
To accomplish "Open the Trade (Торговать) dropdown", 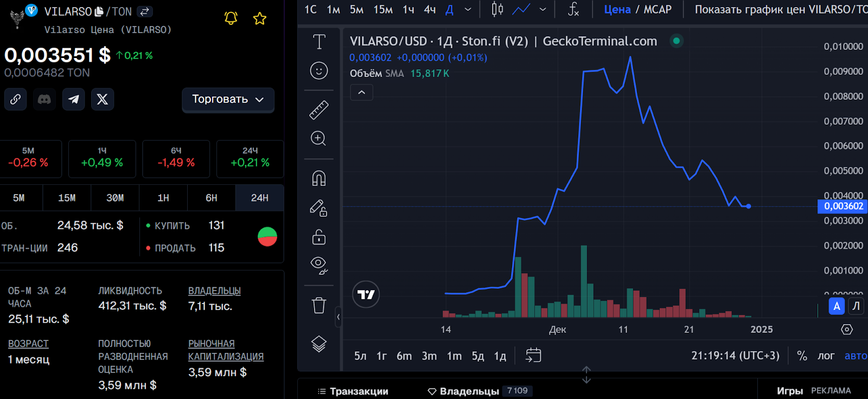I will coord(228,100).
